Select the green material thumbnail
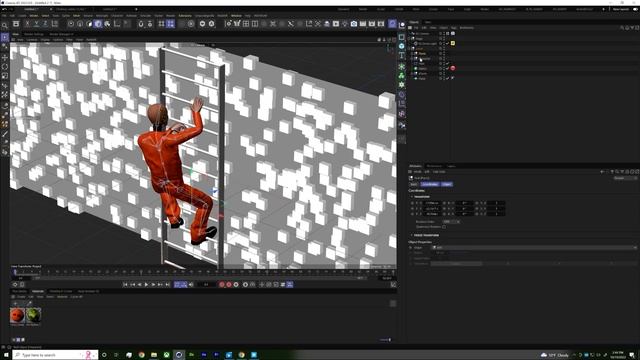This screenshot has height=360, width=640. (x=33, y=315)
